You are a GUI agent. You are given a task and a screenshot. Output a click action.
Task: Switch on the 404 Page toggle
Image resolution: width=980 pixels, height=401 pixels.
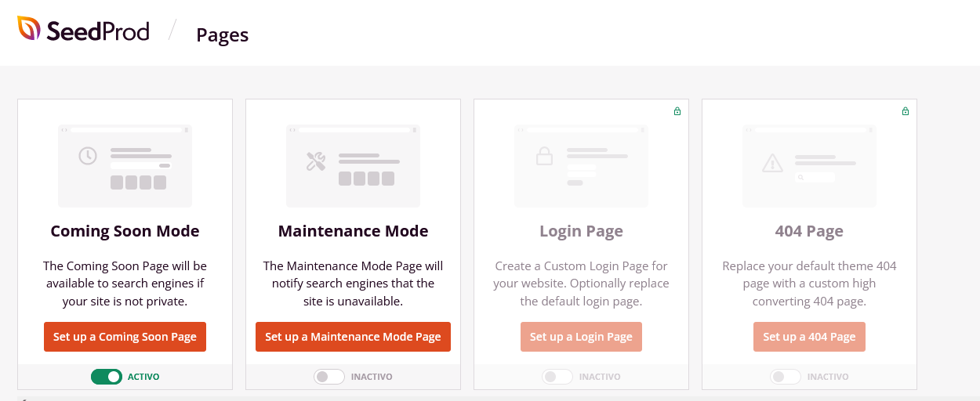point(786,377)
